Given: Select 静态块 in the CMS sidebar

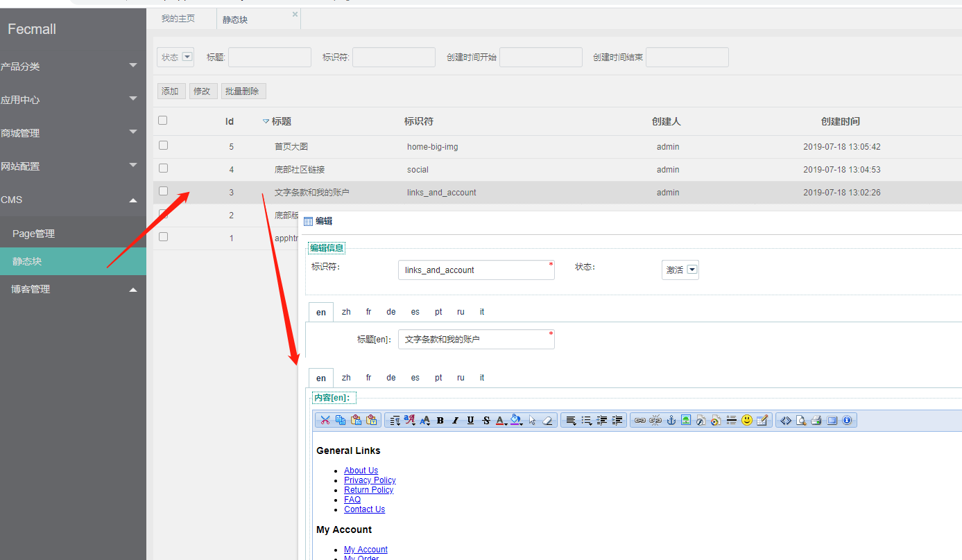Looking at the screenshot, I should pyautogui.click(x=73, y=261).
